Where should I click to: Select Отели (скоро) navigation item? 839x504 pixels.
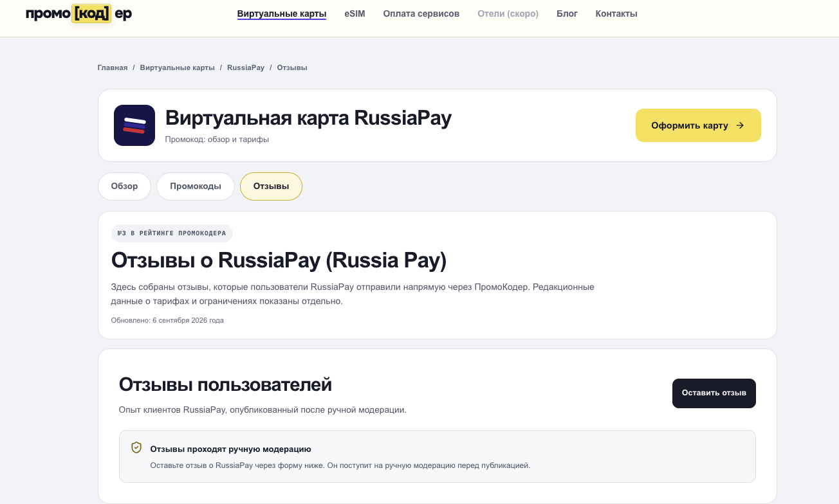coord(508,14)
